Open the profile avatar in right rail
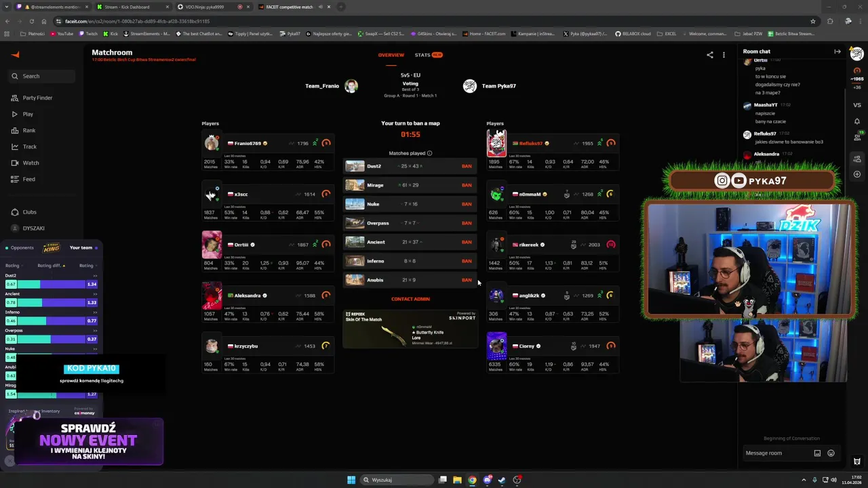Screen dimensions: 868x488 tap(857, 54)
